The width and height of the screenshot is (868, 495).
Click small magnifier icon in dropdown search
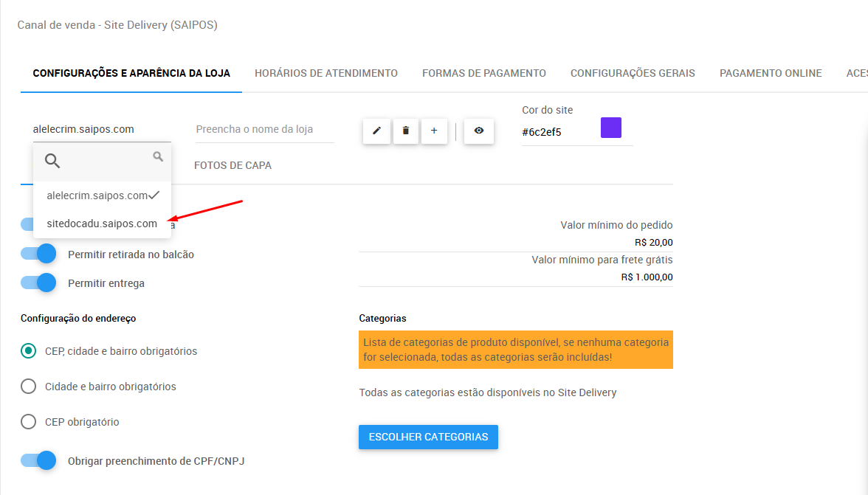[x=158, y=156]
